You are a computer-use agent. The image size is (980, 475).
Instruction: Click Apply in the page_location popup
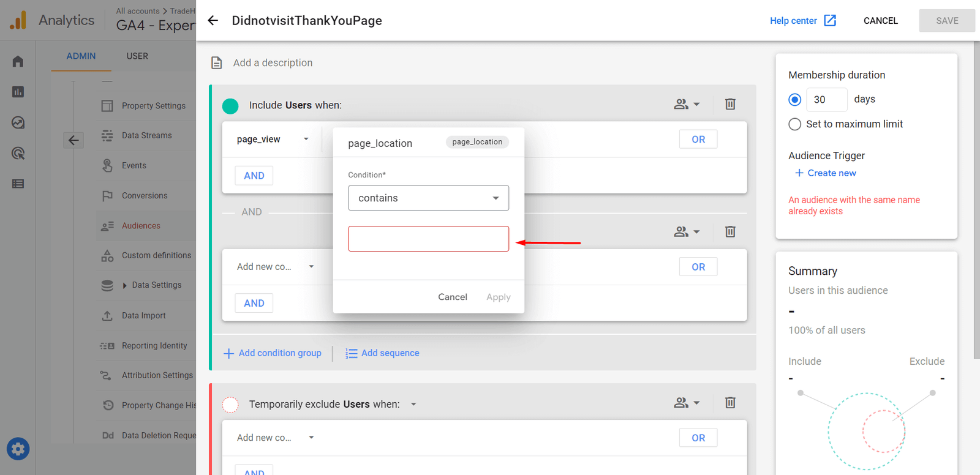pos(499,297)
